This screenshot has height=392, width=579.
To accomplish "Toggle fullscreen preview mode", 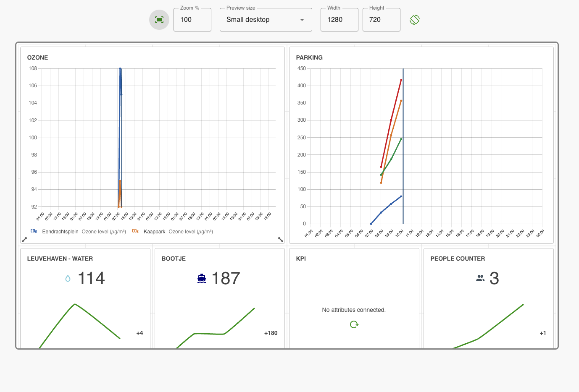I will (x=159, y=19).
